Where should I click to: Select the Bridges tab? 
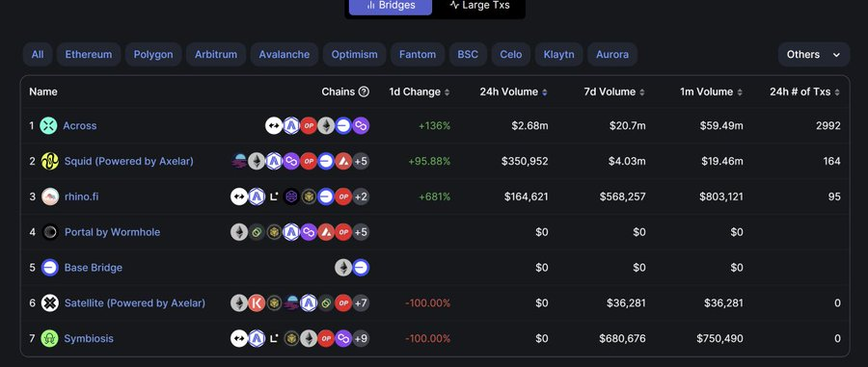click(391, 6)
